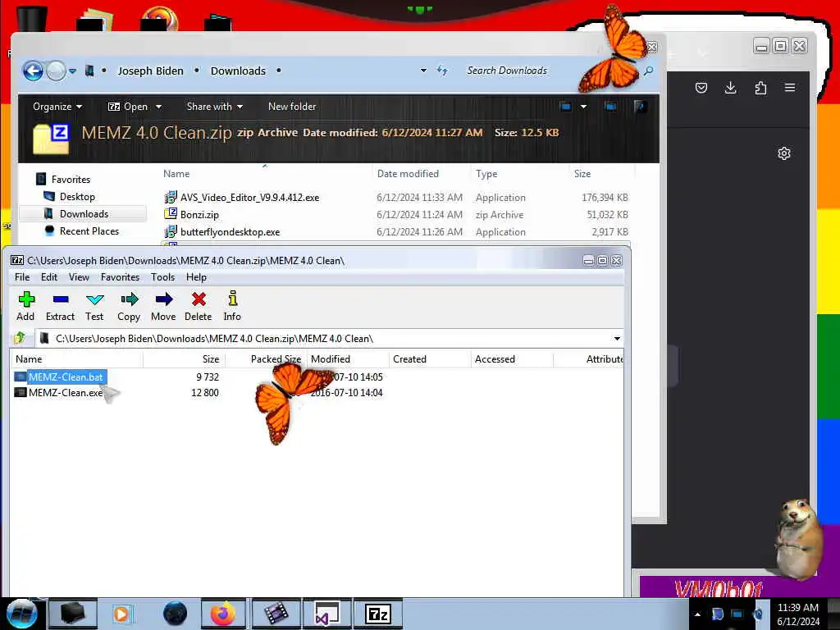Viewport: 840px width, 630px height.
Task: Click Firefox icon in the taskbar
Action: click(223, 614)
